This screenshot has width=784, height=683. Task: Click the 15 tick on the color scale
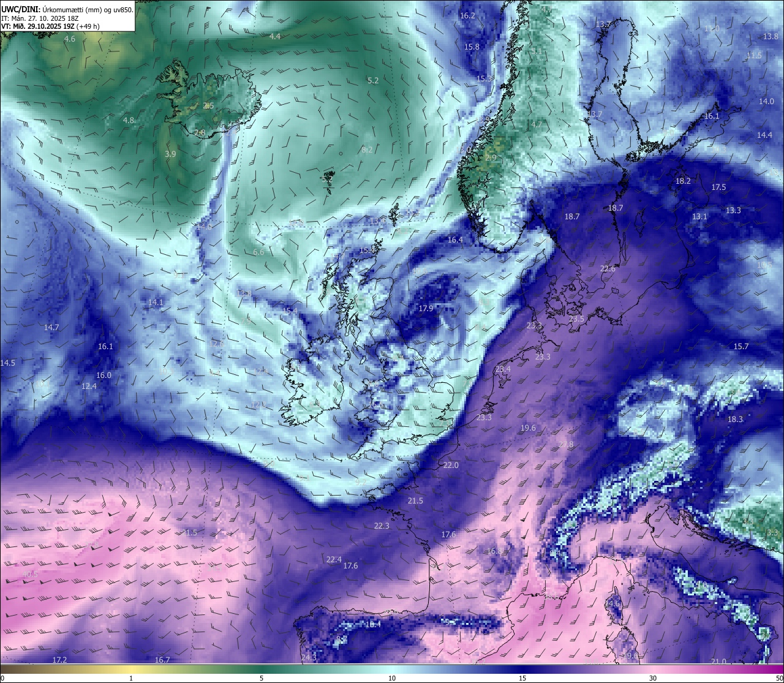tap(522, 678)
